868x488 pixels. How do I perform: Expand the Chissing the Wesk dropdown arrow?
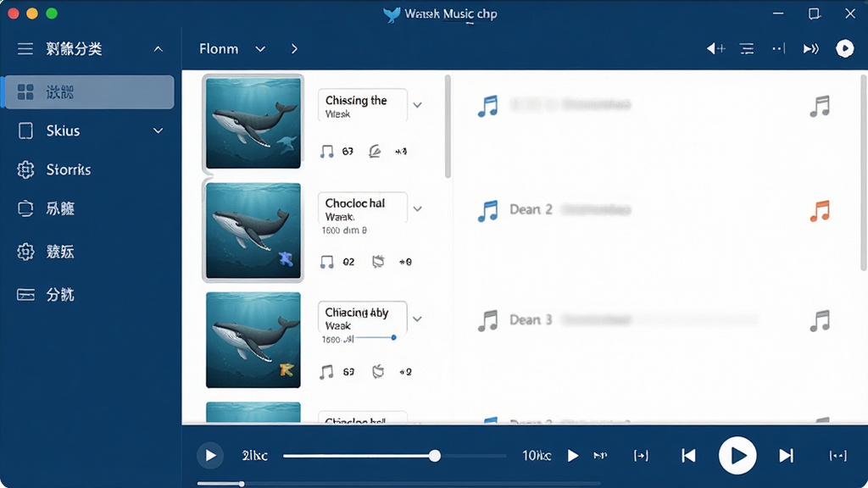pos(417,104)
